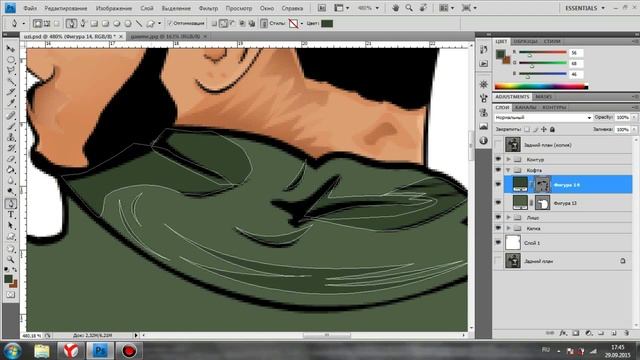Launch Bridge from application bar
Screen dimensions: 640x360
pyautogui.click(x=322, y=8)
